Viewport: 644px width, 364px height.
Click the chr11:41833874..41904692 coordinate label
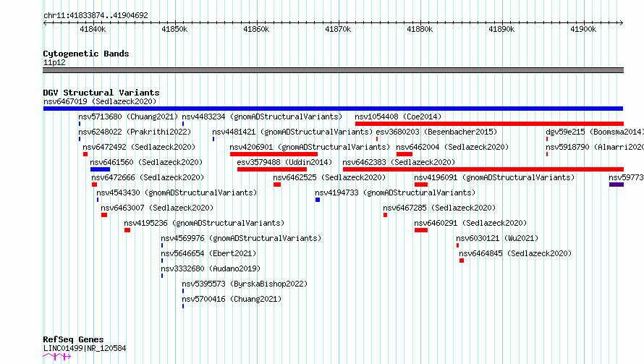(x=96, y=15)
